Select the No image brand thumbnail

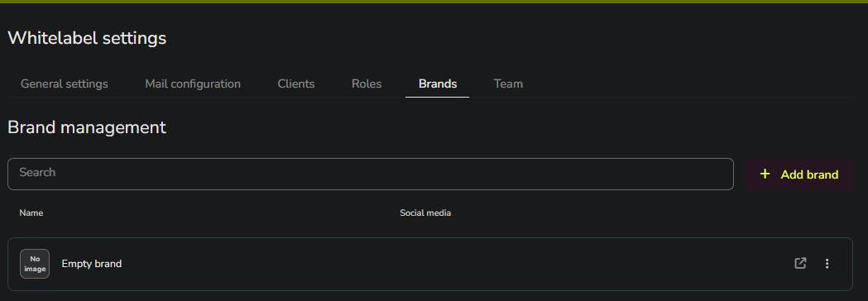click(35, 264)
